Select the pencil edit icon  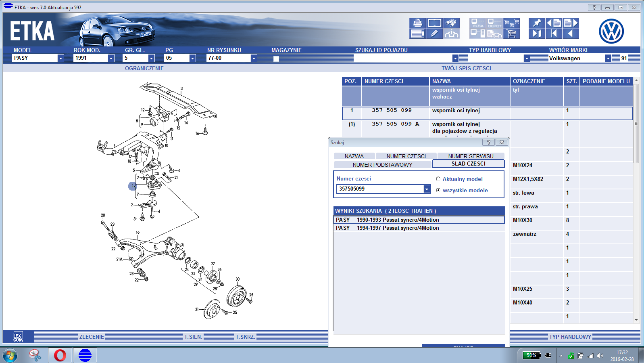tap(434, 34)
